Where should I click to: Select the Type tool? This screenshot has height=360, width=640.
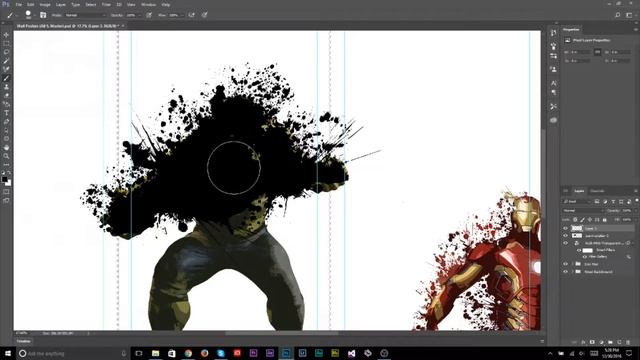tap(6, 113)
